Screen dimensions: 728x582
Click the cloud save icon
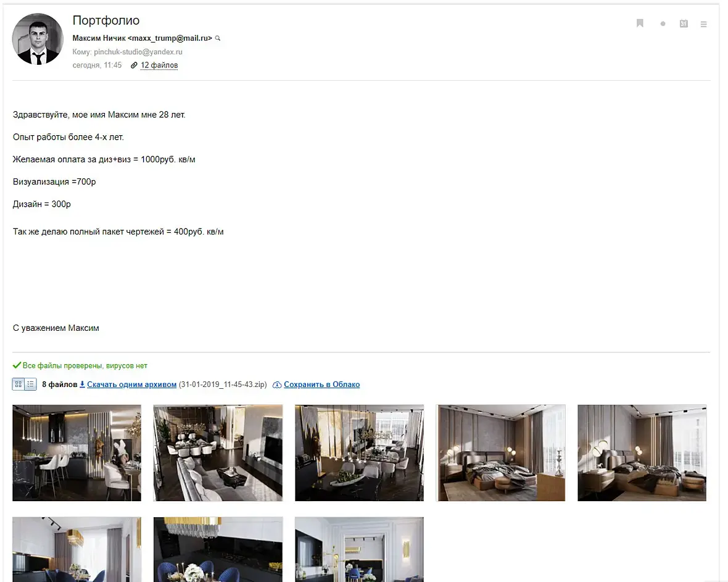pyautogui.click(x=277, y=385)
